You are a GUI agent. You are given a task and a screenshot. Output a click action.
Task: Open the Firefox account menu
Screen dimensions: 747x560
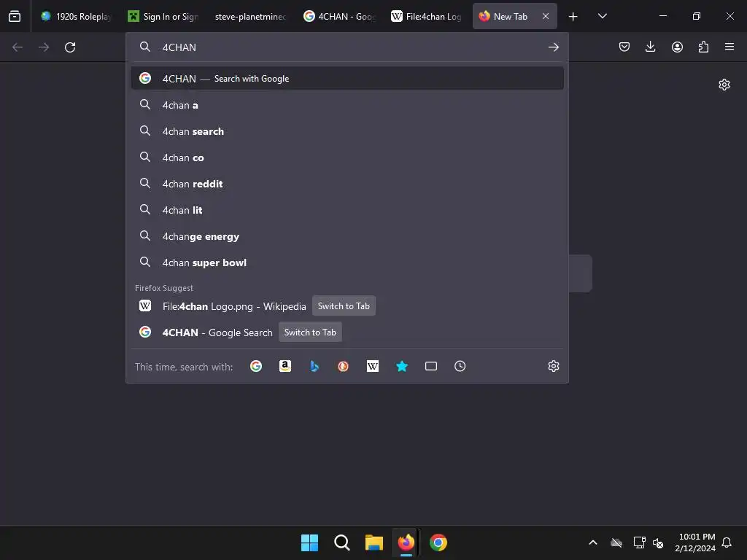click(x=677, y=47)
